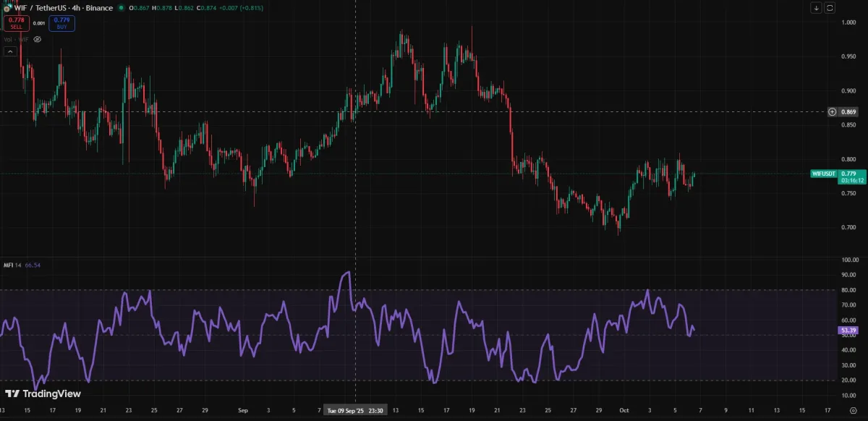Open the TradingView logo link
Image resolution: width=868 pixels, height=421 pixels.
[42, 394]
